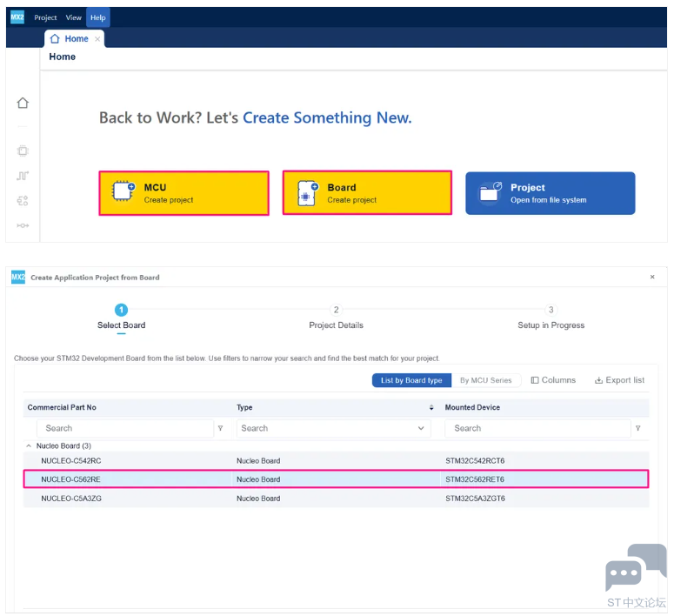Click Mounted Device column header
Image resolution: width=674 pixels, height=616 pixels.
click(x=472, y=407)
